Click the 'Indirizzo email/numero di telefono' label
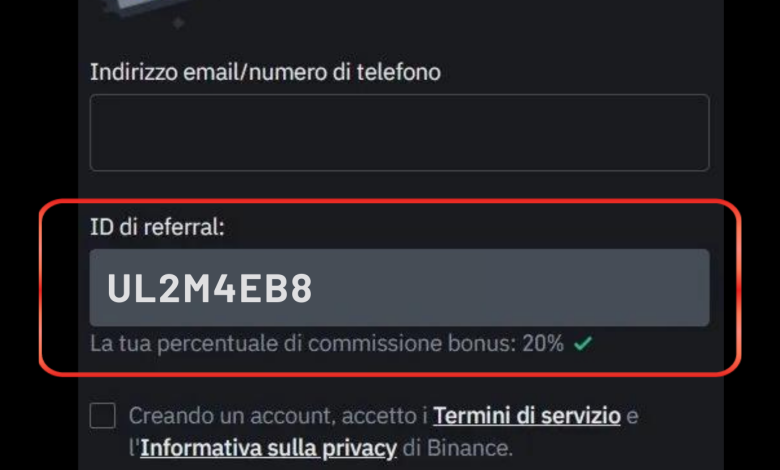Viewport: 780px width, 470px height. (265, 72)
